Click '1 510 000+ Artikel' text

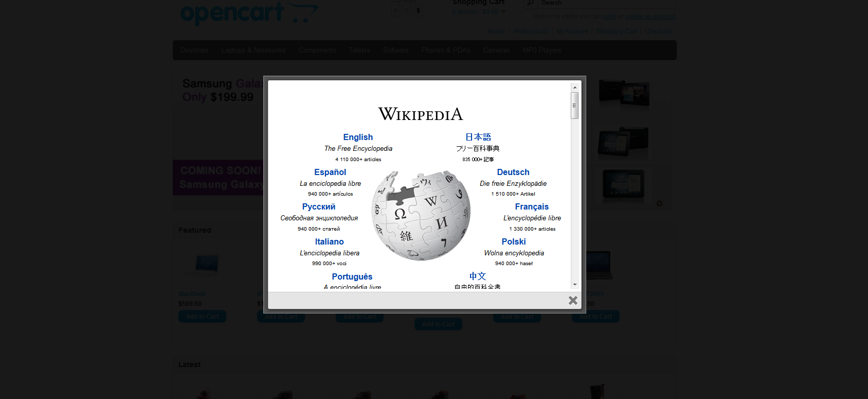[513, 194]
